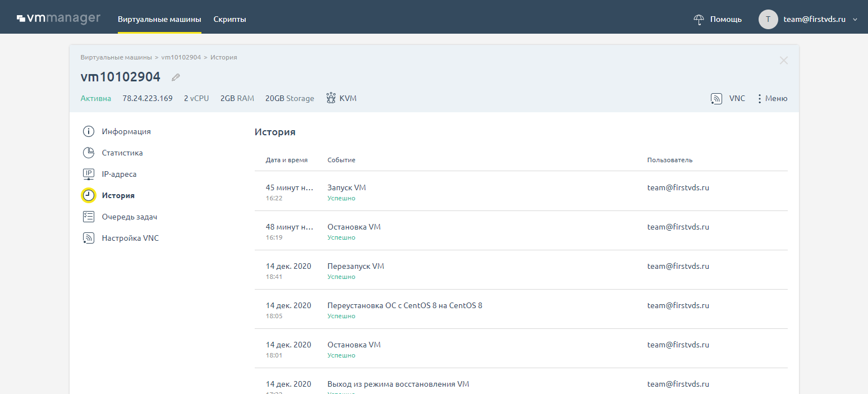
Task: Close the VM panel with X
Action: (784, 61)
